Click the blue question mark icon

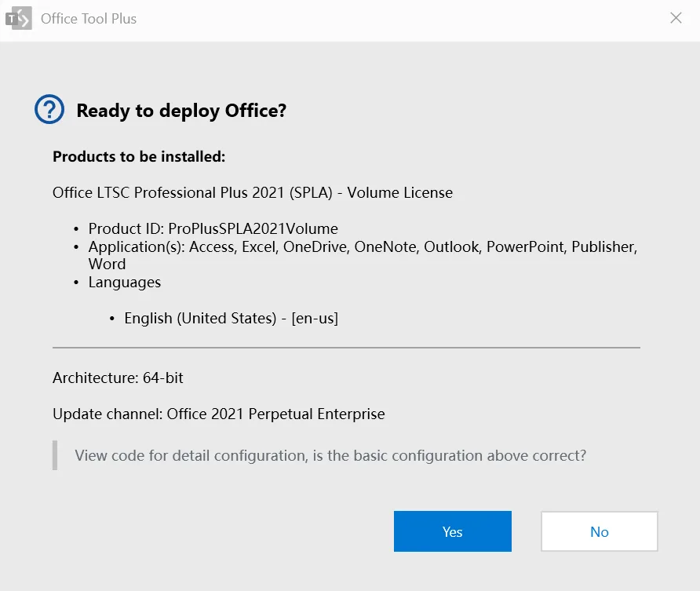(x=49, y=110)
